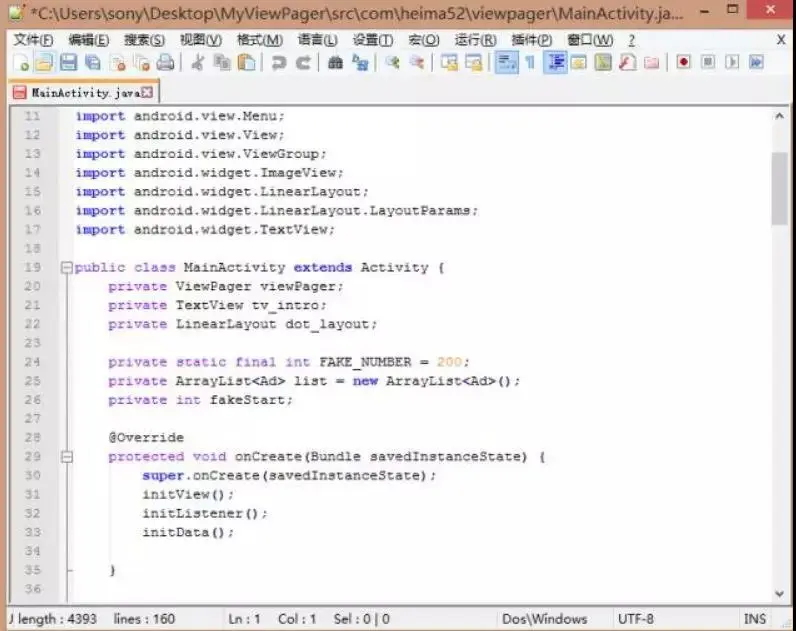Open the 插件(P) menu

click(x=532, y=40)
